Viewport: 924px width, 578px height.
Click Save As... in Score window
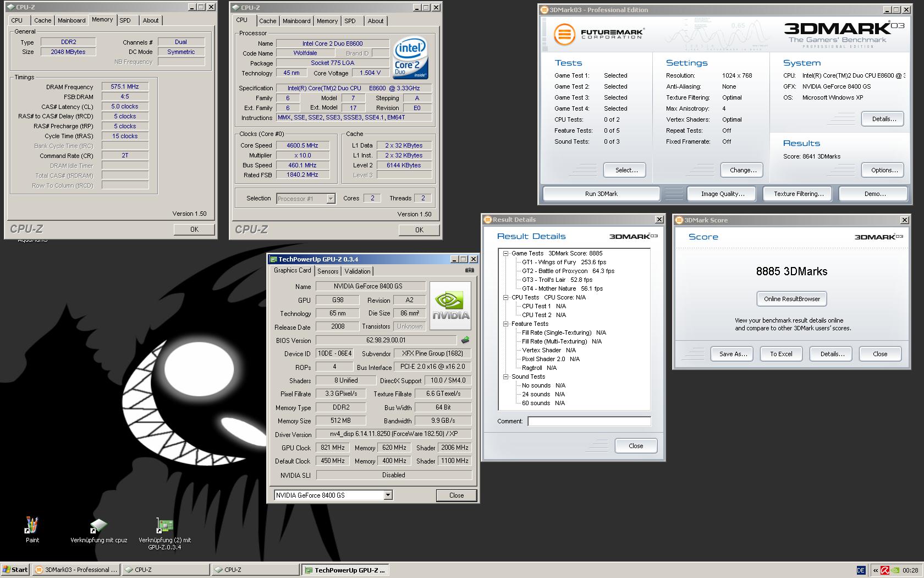(x=733, y=354)
